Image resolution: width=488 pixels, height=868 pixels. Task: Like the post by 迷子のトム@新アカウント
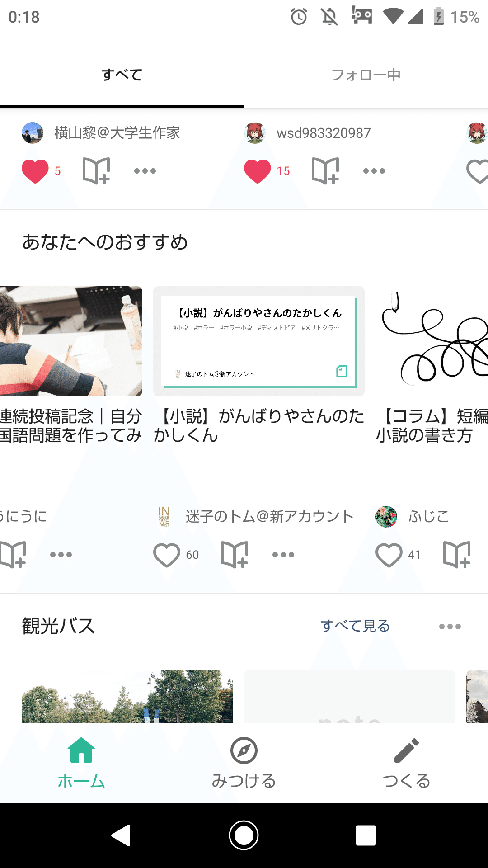(x=167, y=555)
